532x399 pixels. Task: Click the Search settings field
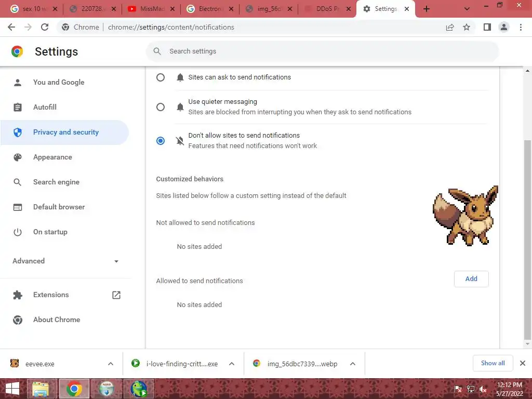pos(322,51)
